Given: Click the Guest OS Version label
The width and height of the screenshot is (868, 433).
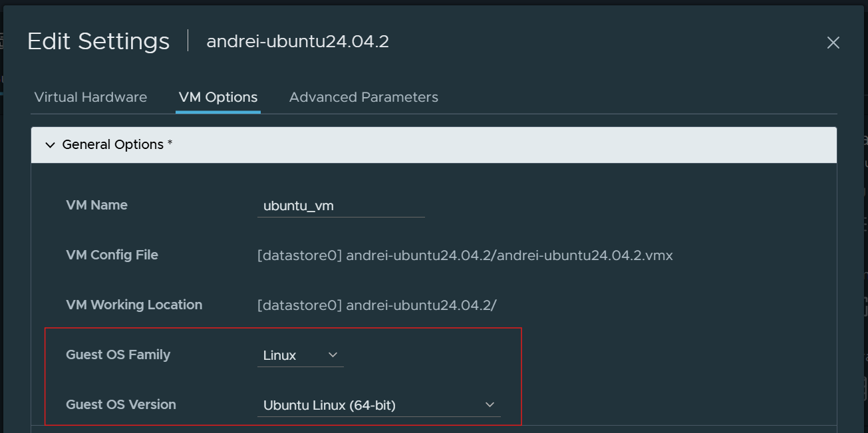Looking at the screenshot, I should click(121, 405).
